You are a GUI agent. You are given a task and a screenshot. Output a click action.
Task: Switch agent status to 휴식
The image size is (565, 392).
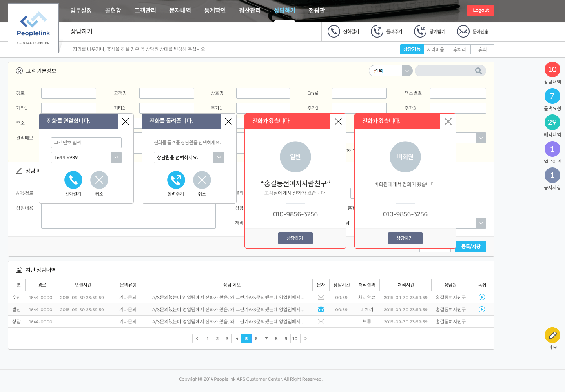[482, 49]
